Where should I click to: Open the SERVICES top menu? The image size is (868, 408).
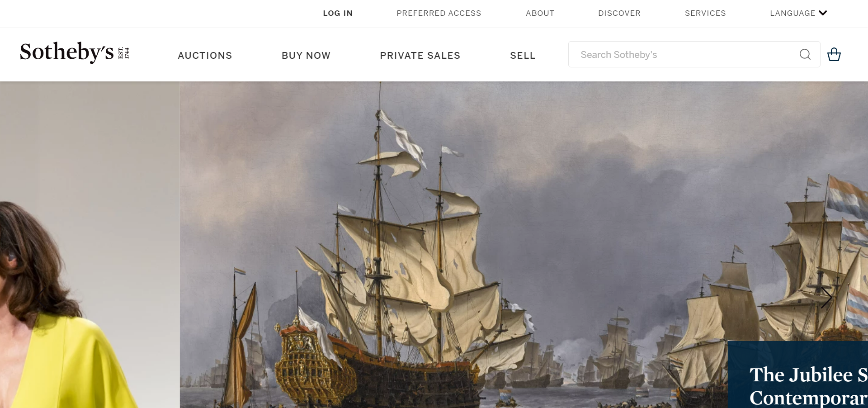705,13
